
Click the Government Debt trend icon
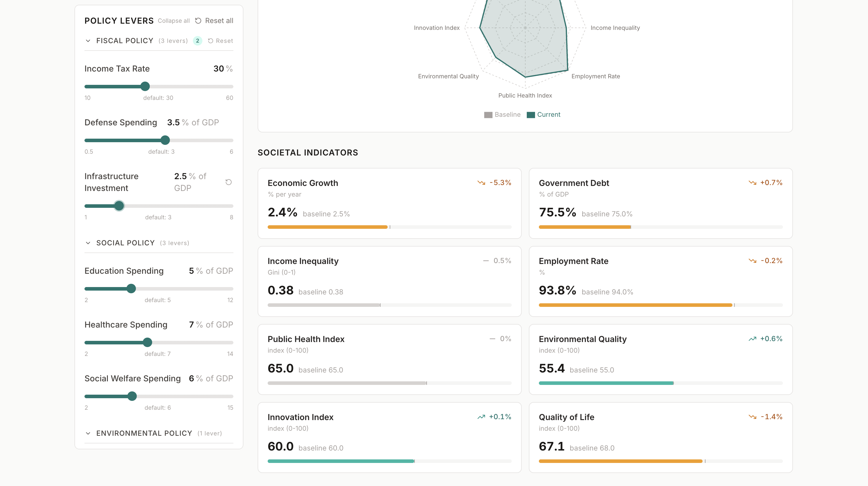[x=752, y=183]
